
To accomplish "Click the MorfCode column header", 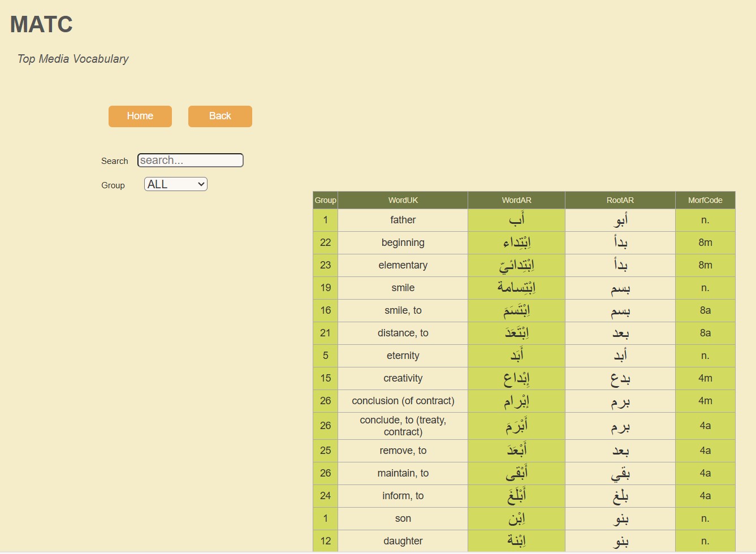I will (x=705, y=200).
